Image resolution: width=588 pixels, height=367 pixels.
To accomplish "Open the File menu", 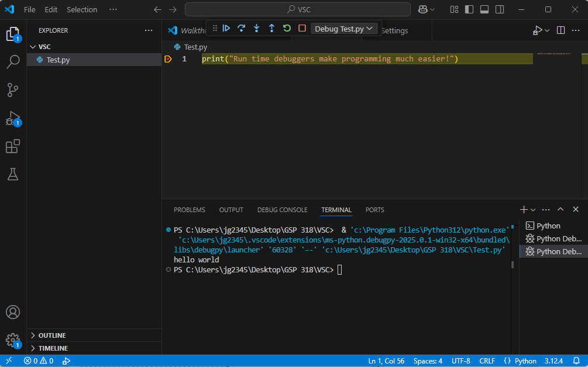I will (29, 9).
